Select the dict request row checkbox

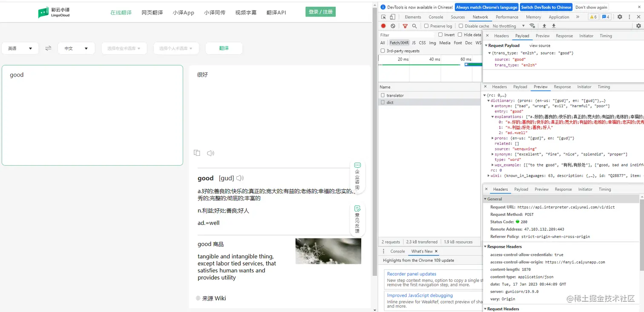(383, 103)
